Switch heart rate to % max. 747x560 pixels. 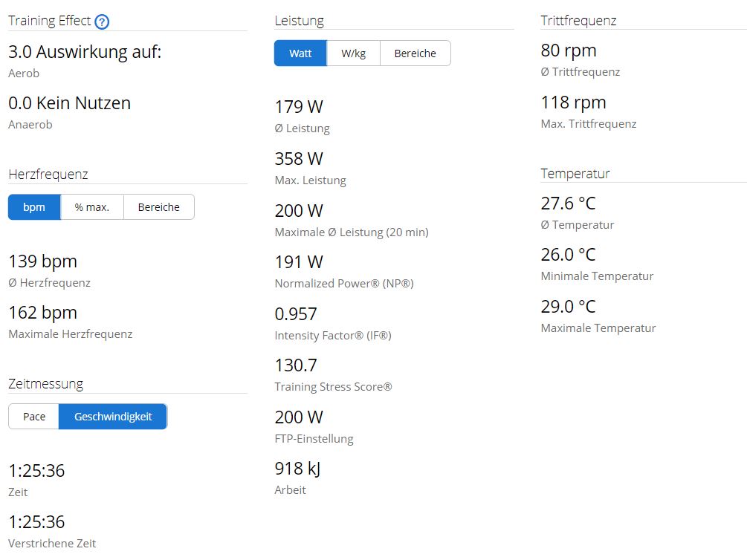[92, 207]
